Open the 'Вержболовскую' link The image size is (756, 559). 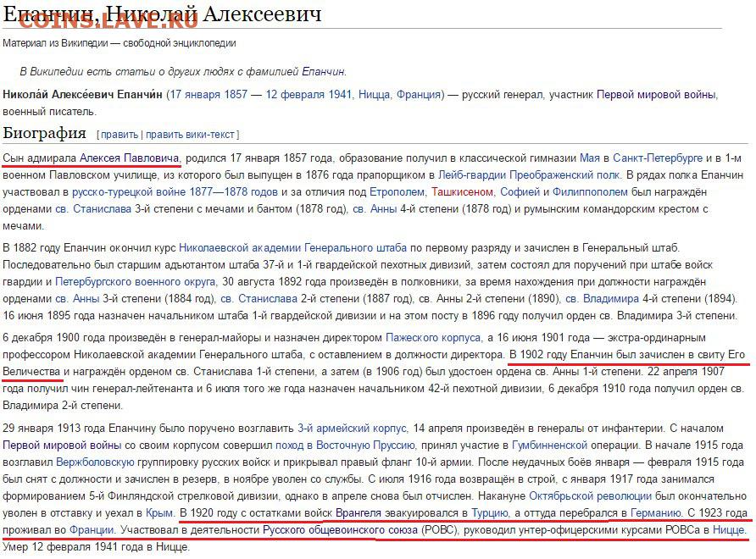coord(95,462)
